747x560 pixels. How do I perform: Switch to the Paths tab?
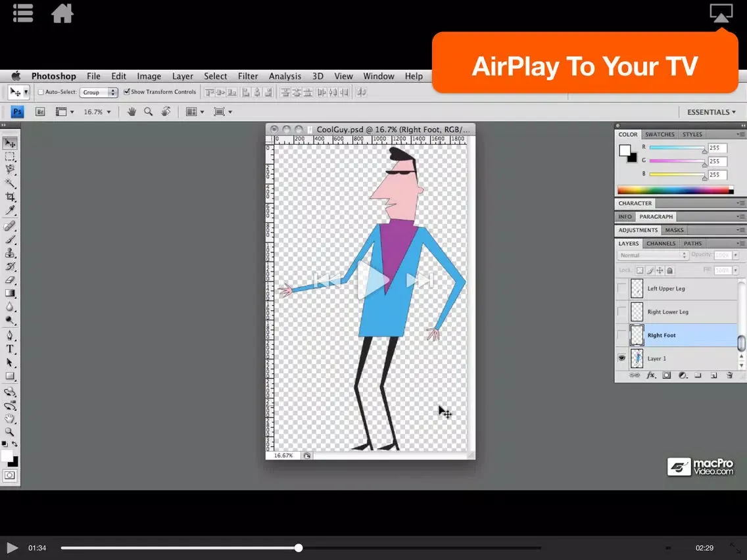point(692,243)
